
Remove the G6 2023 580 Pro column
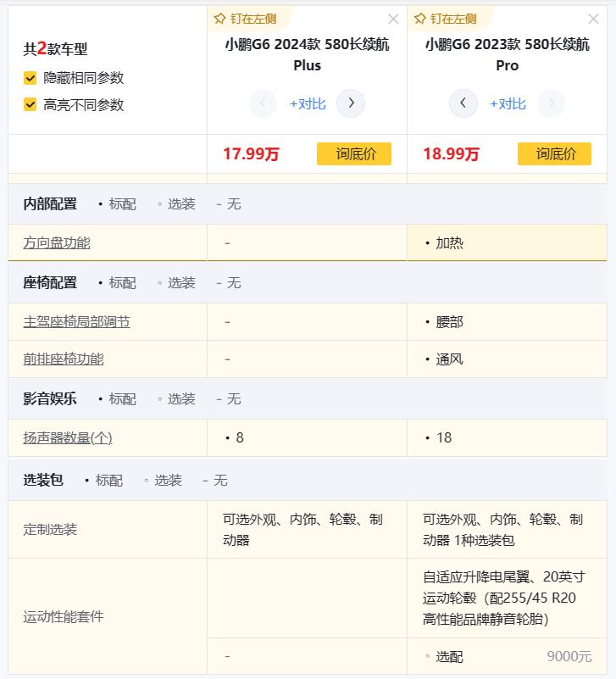coord(593,19)
